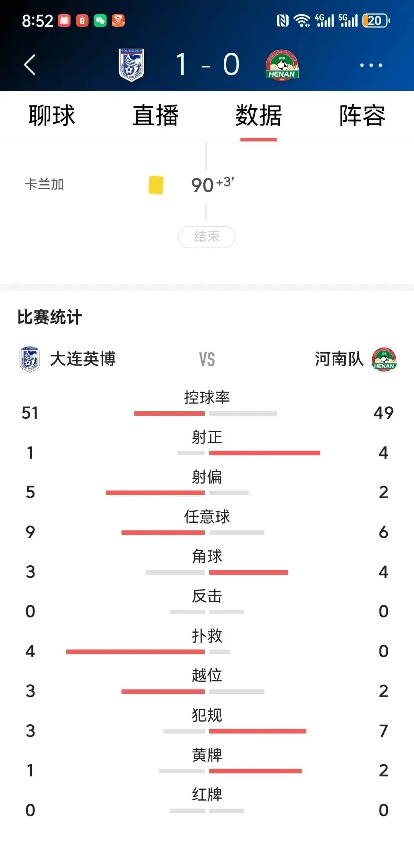Switch to the 直播 tab
This screenshot has height=868, width=414.
pyautogui.click(x=155, y=115)
